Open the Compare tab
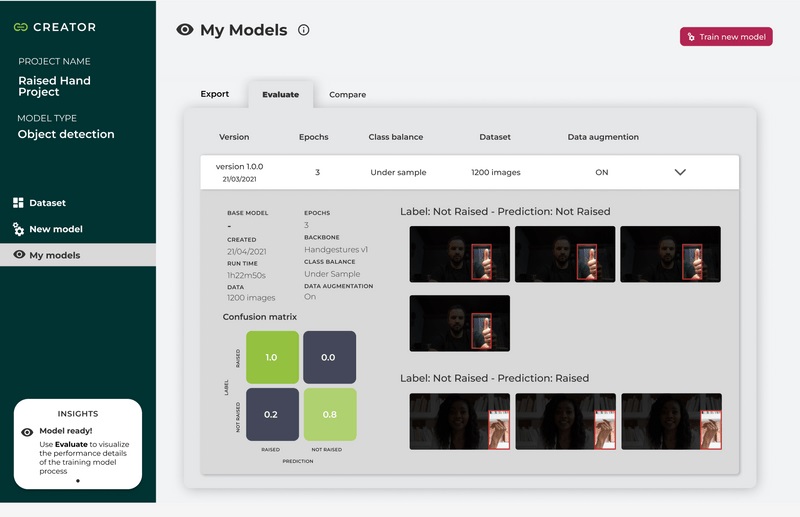This screenshot has height=517, width=800. 347,94
